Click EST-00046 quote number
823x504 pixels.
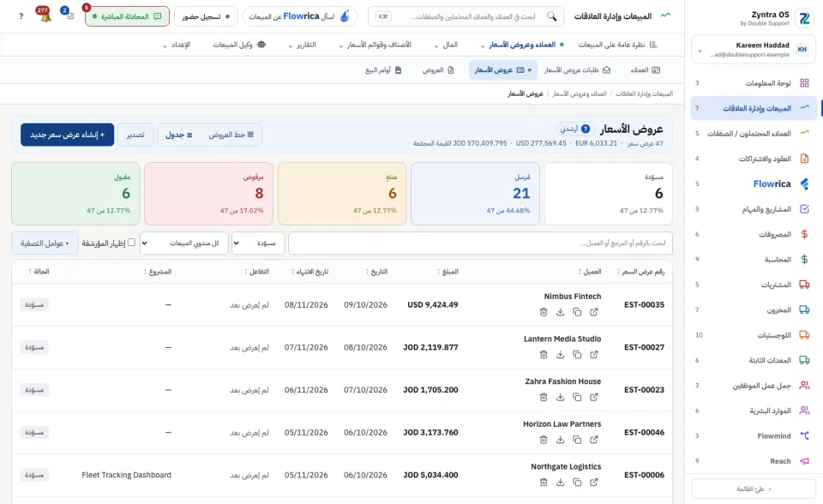coord(644,432)
